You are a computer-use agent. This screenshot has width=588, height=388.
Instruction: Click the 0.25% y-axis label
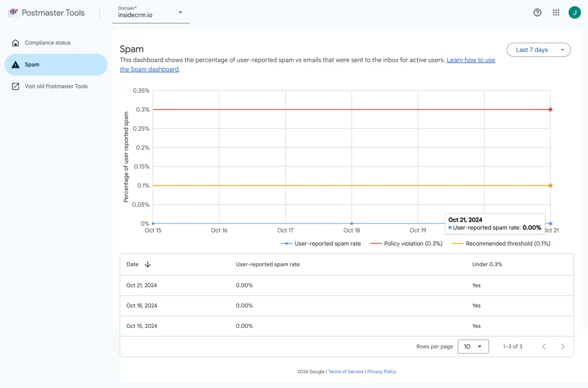point(141,128)
